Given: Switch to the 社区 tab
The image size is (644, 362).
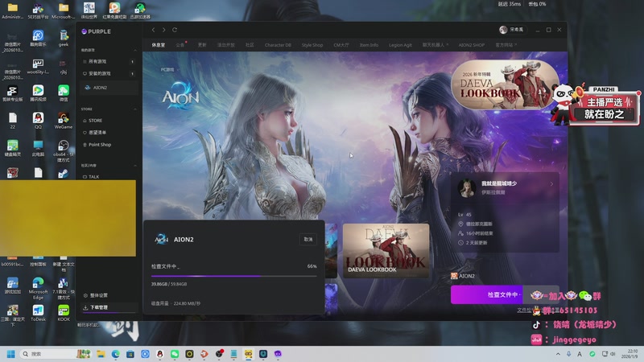Looking at the screenshot, I should (x=250, y=45).
